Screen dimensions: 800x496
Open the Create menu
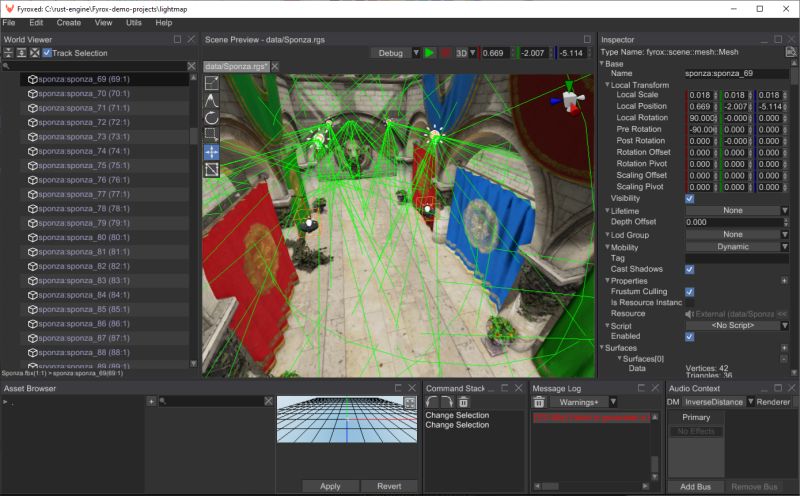pyautogui.click(x=69, y=22)
